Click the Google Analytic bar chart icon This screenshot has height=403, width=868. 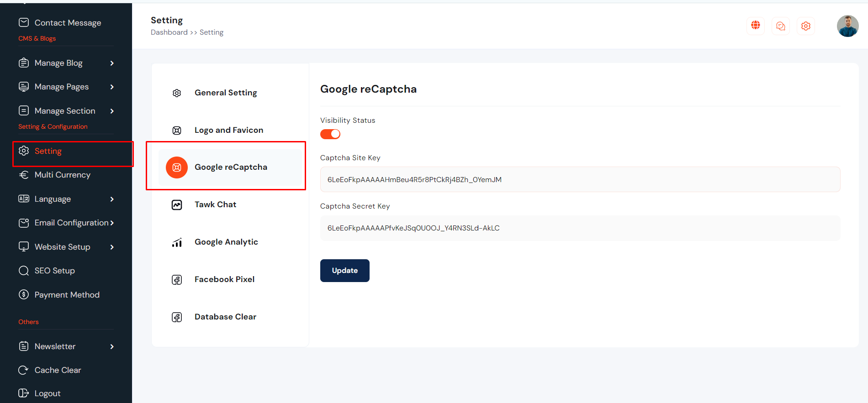[177, 242]
